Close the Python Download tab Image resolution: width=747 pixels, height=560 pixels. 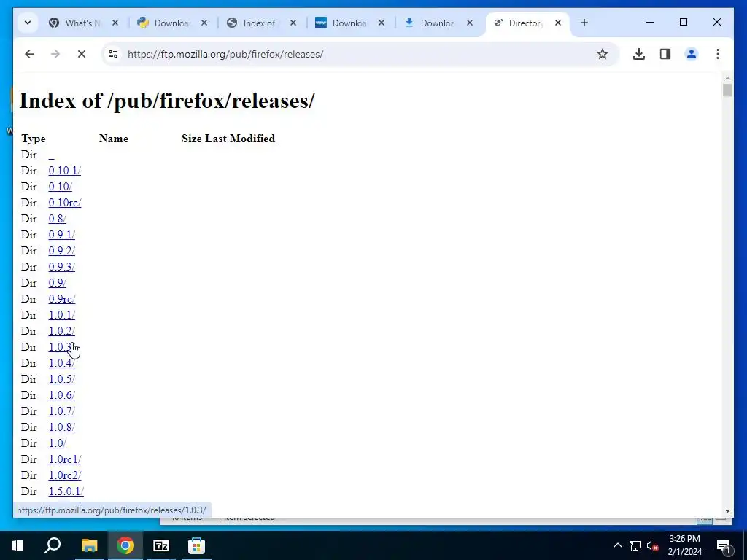(204, 23)
